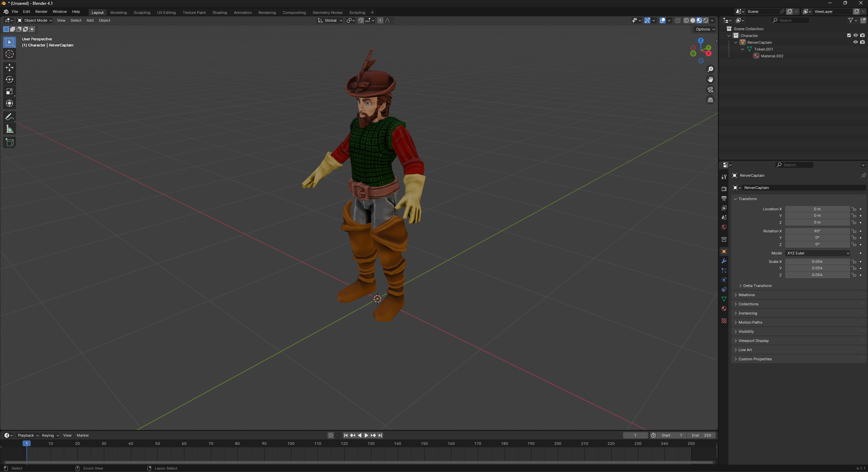This screenshot has width=868, height=472.
Task: Toggle the Scale Z lock
Action: pos(854,275)
